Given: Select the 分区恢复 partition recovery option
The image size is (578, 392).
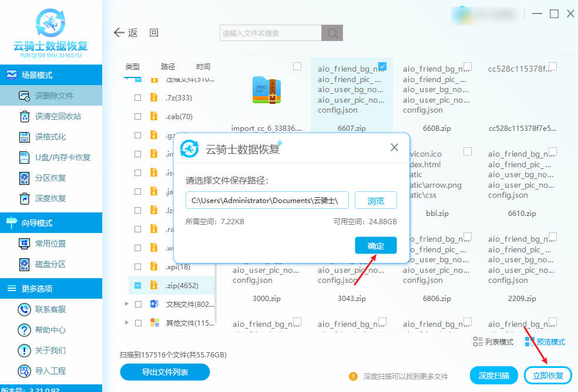Looking at the screenshot, I should point(51,178).
